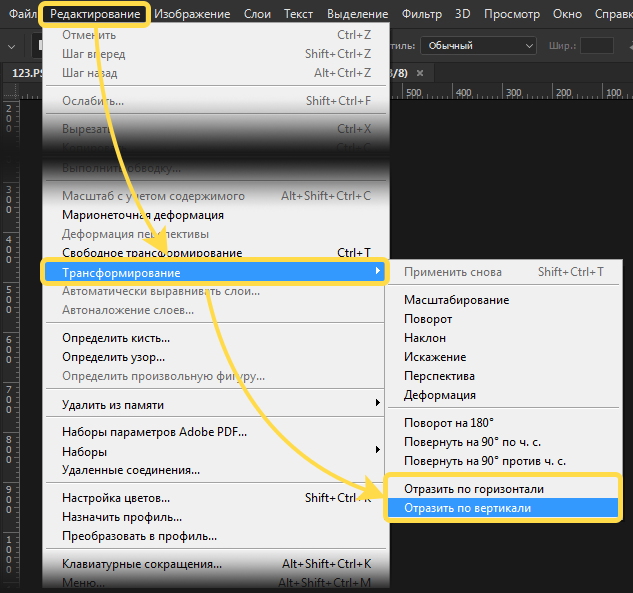Screen dimensions: 633x593
Task: Close the 123.PSD document tab
Action: 421,73
